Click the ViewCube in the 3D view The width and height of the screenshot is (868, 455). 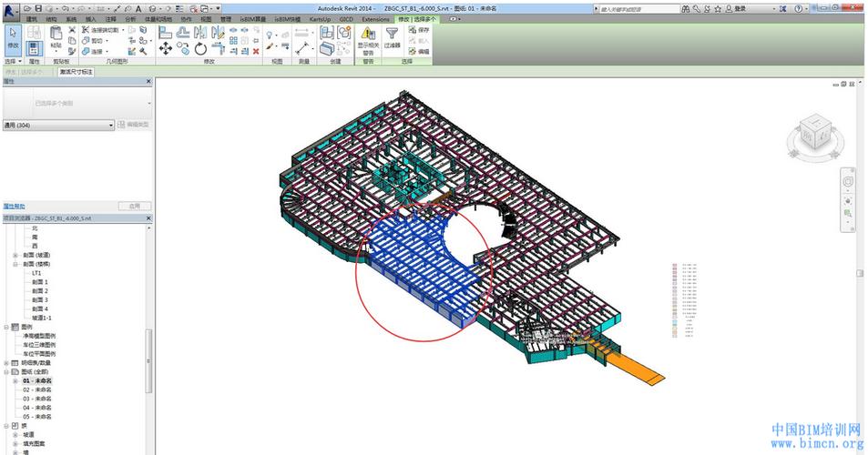click(x=815, y=133)
